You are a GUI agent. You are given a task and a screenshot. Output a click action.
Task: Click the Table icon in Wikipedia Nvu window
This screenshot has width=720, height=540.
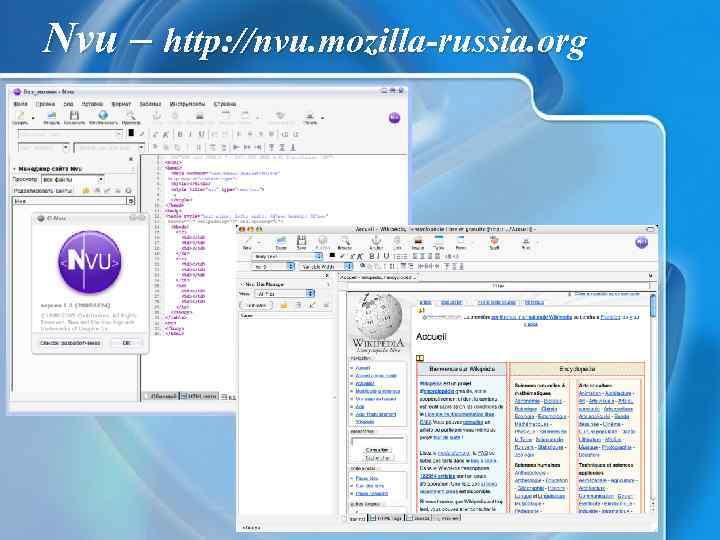point(439,243)
